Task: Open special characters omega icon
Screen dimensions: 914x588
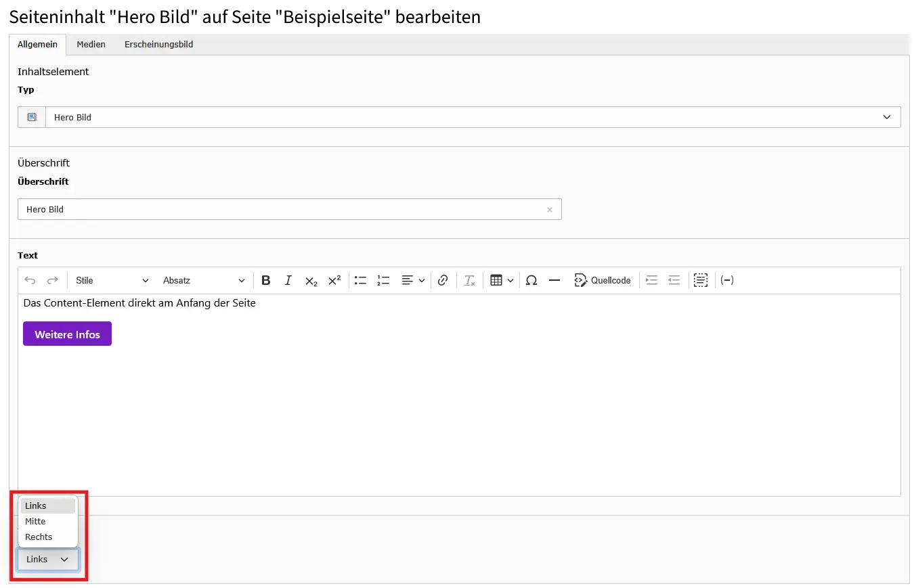Action: tap(531, 280)
